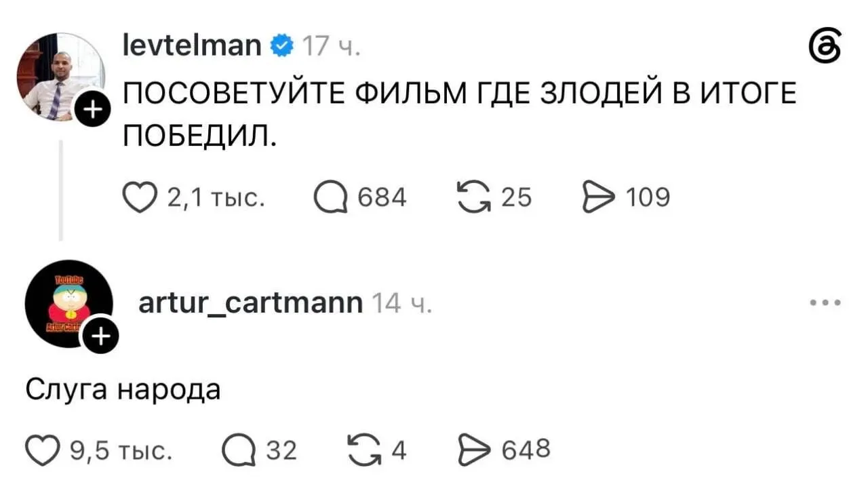Open levtelman profile from username
Viewport: 868px width, 493px height.
[x=193, y=45]
